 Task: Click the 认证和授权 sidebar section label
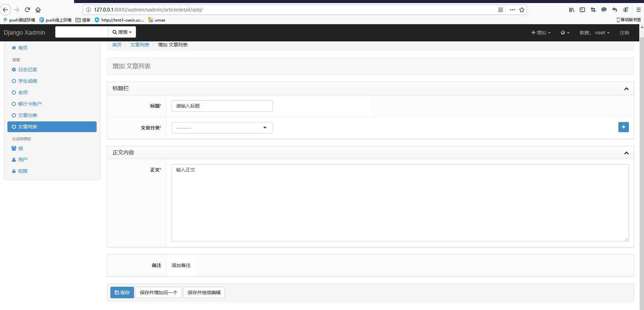[22, 139]
